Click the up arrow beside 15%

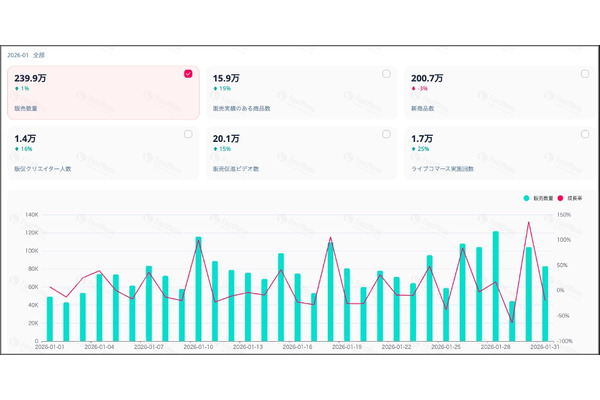coord(216,148)
